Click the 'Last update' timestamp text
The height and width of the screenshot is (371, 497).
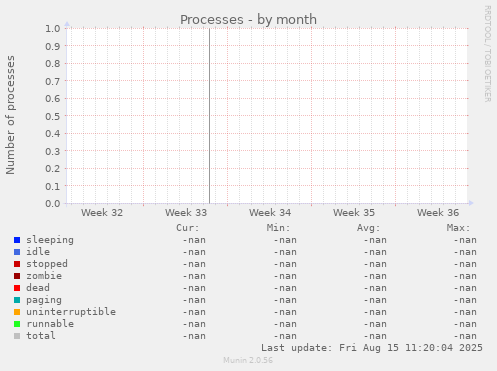click(372, 348)
